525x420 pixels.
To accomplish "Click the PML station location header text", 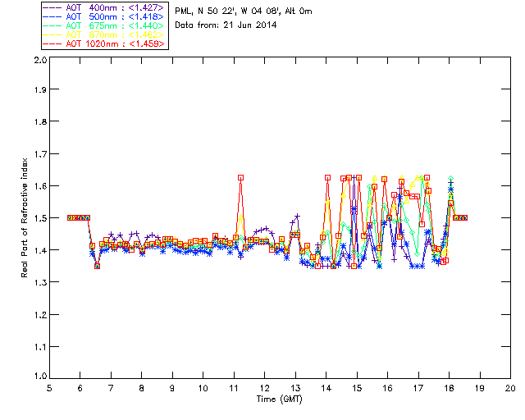I will tap(244, 11).
